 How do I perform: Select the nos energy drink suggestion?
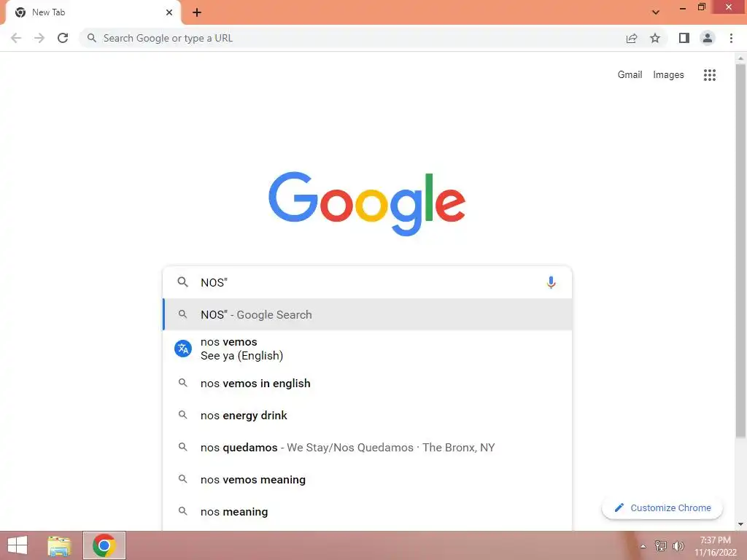coord(368,415)
